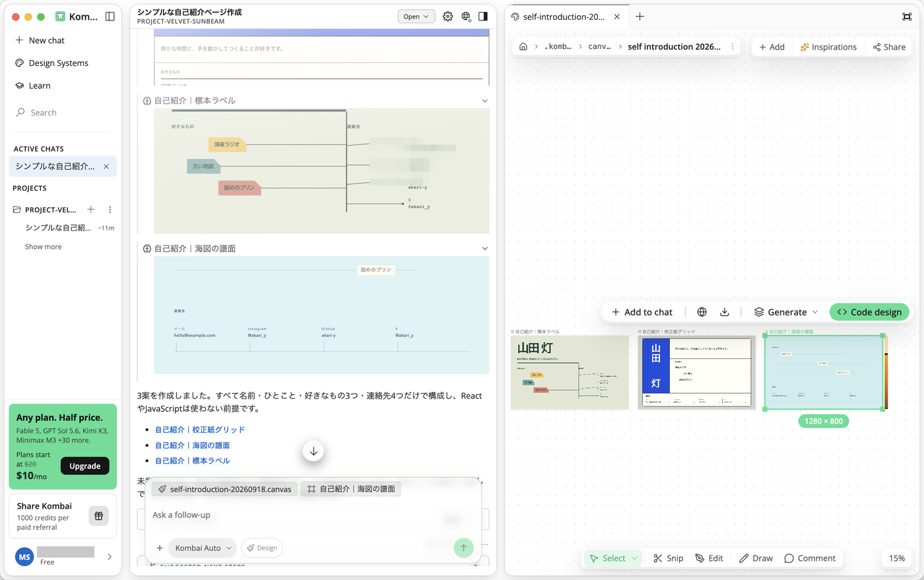Open the Kombai Auto model dropdown

(x=203, y=548)
